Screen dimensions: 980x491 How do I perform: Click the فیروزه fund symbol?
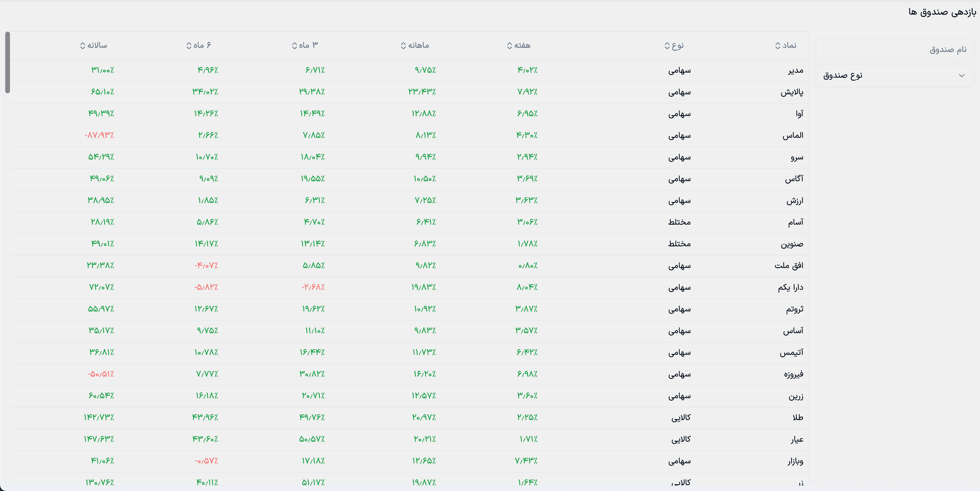(x=793, y=374)
